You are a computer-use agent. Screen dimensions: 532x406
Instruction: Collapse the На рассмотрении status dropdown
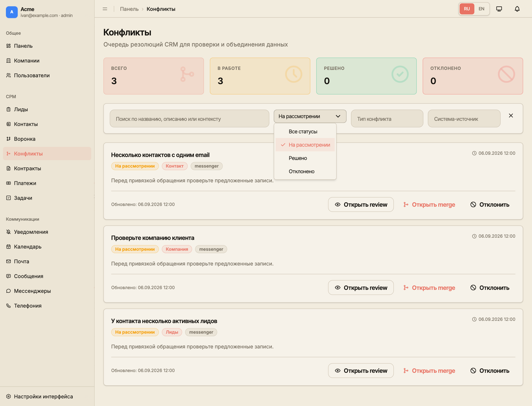[x=310, y=116]
